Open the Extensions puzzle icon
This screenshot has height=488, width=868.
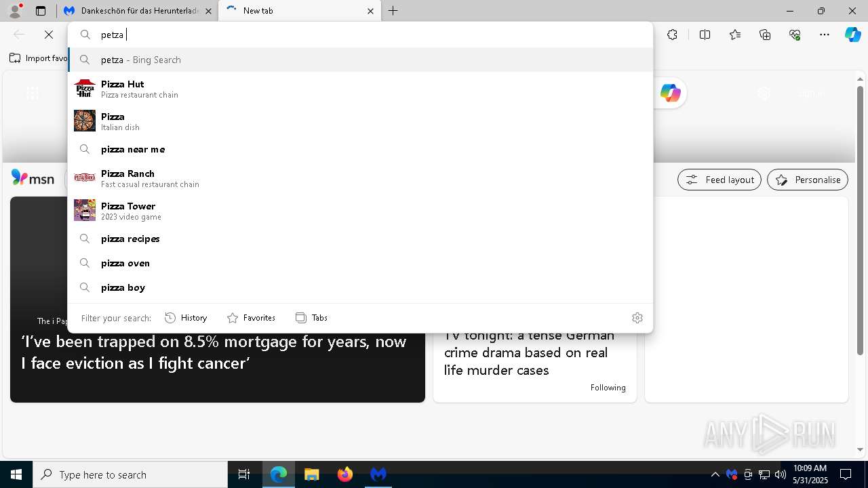point(672,35)
